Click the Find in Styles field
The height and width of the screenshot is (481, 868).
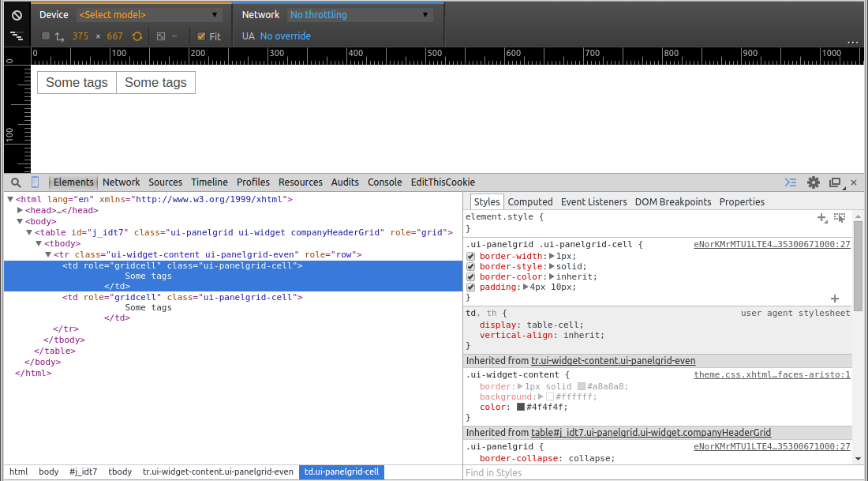point(659,472)
